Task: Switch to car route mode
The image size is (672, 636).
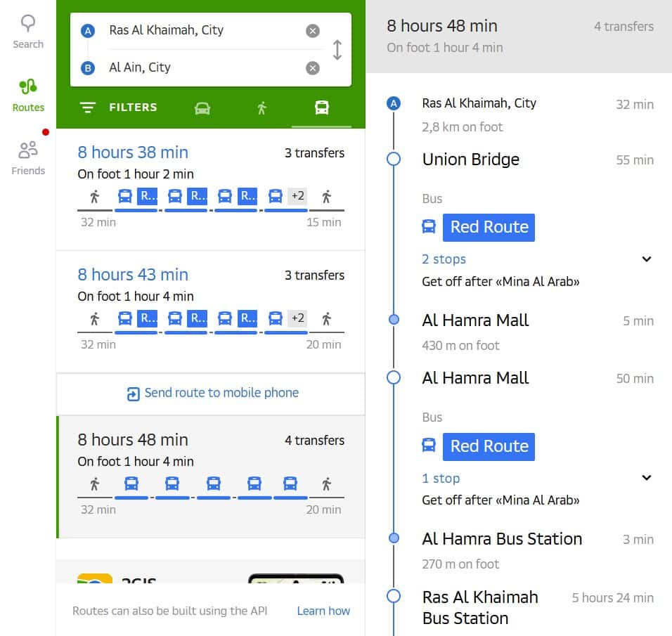Action: (202, 108)
